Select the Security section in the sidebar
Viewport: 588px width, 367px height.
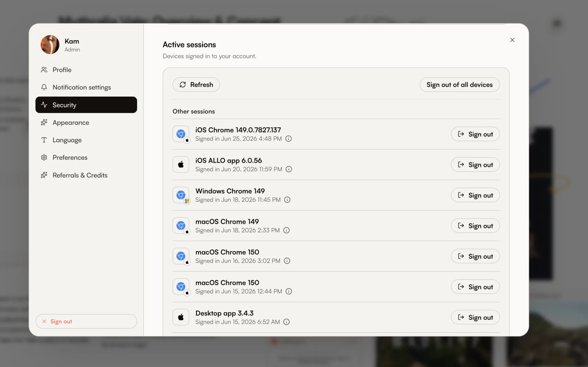86,105
